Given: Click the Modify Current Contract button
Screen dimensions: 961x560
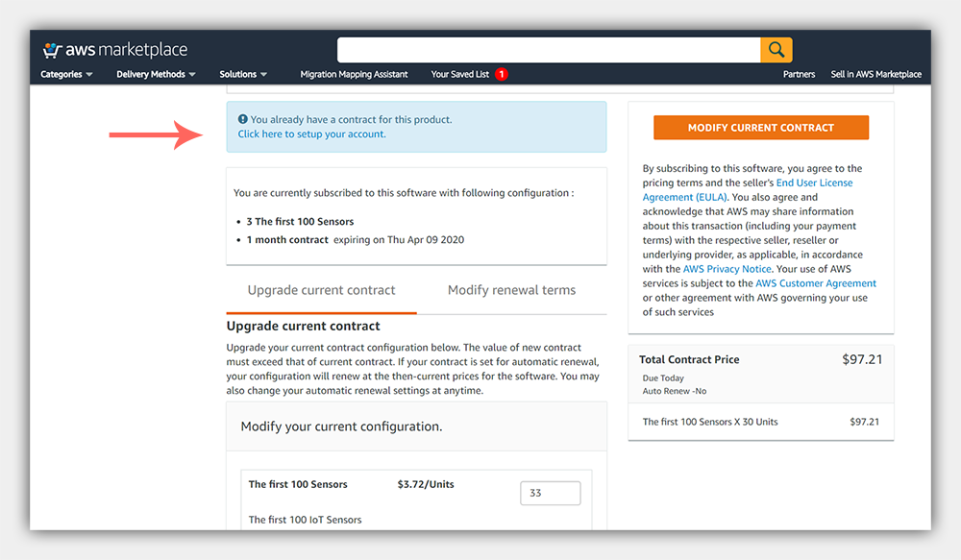Looking at the screenshot, I should pyautogui.click(x=760, y=128).
